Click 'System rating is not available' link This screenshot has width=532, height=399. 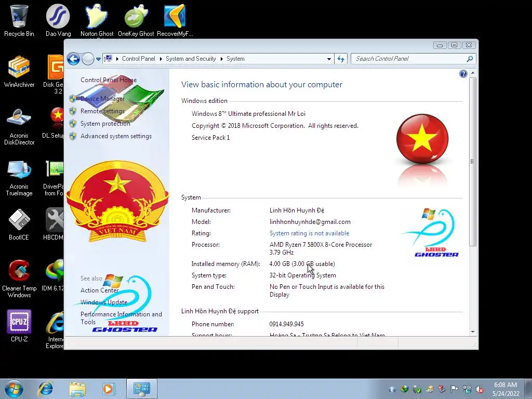(x=310, y=233)
